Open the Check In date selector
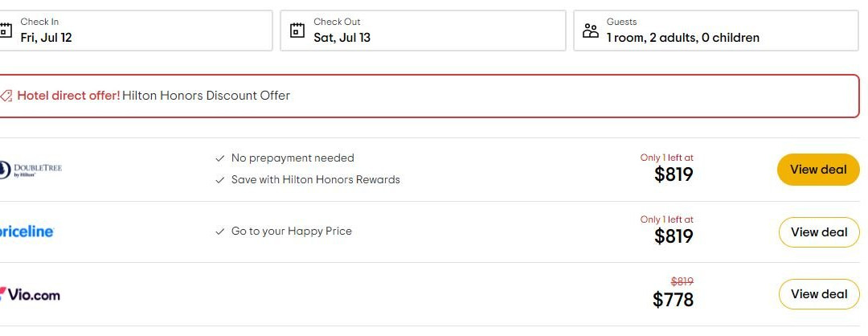 (135, 31)
